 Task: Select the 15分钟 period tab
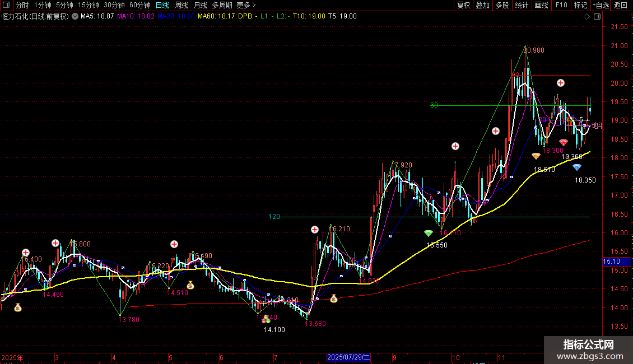pyautogui.click(x=88, y=5)
